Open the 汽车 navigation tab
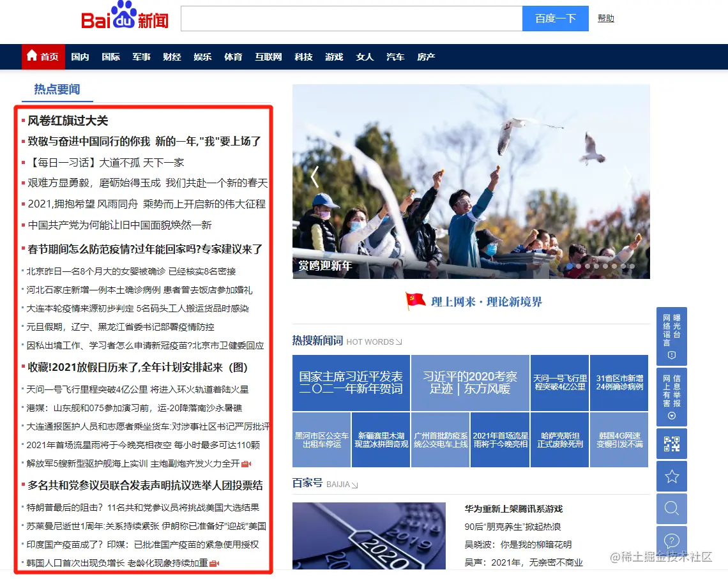Screen dimensions: 728x579 pos(395,57)
